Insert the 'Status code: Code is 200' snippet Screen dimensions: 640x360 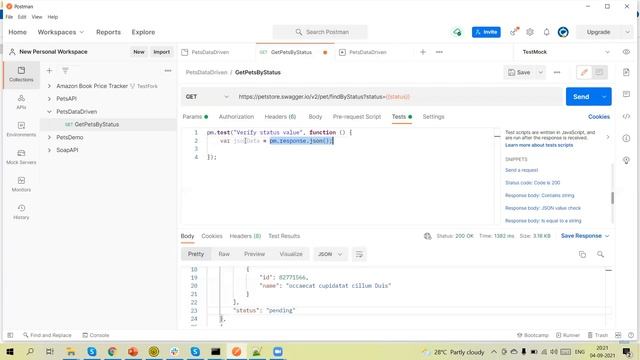532,183
